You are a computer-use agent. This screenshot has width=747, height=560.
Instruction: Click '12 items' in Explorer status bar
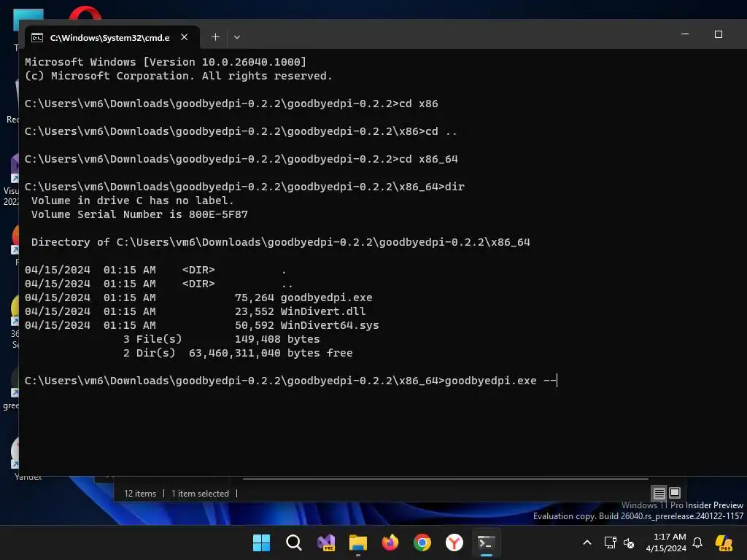(140, 494)
